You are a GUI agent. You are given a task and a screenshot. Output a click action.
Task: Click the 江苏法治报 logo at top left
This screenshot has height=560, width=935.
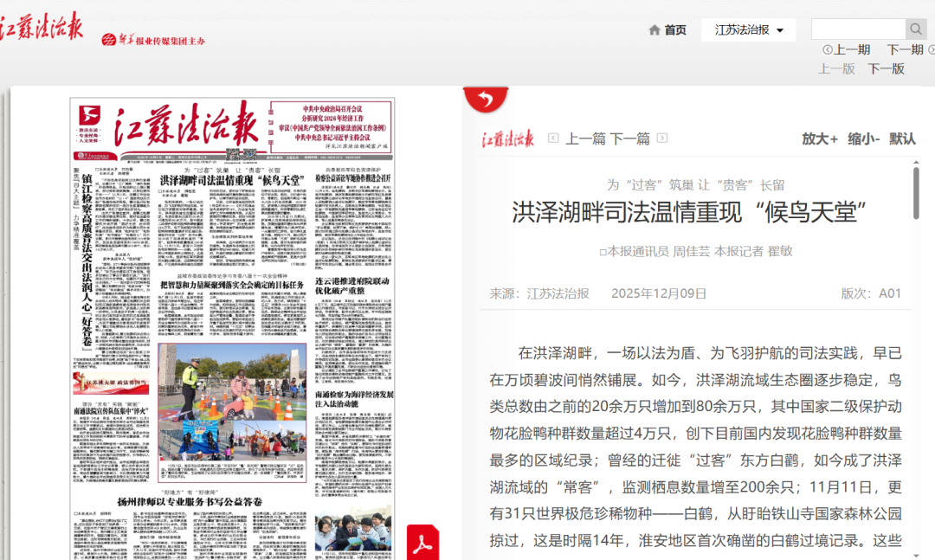(42, 28)
